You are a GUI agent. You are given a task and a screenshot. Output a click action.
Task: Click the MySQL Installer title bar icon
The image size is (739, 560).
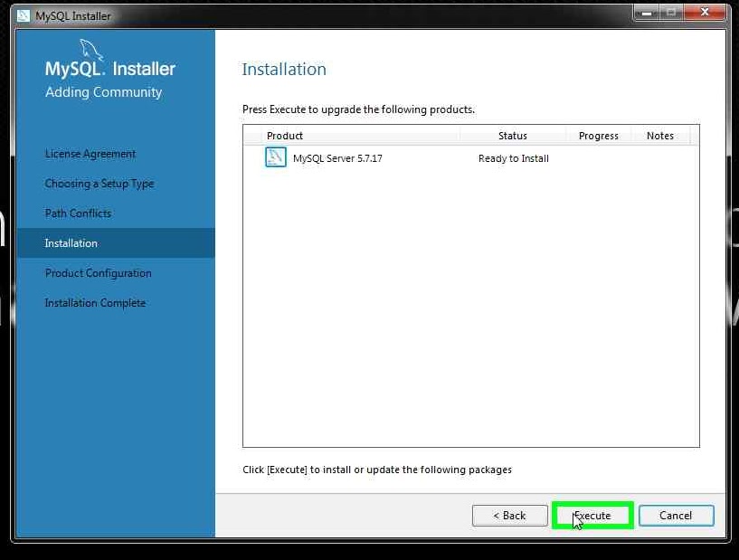(24, 15)
